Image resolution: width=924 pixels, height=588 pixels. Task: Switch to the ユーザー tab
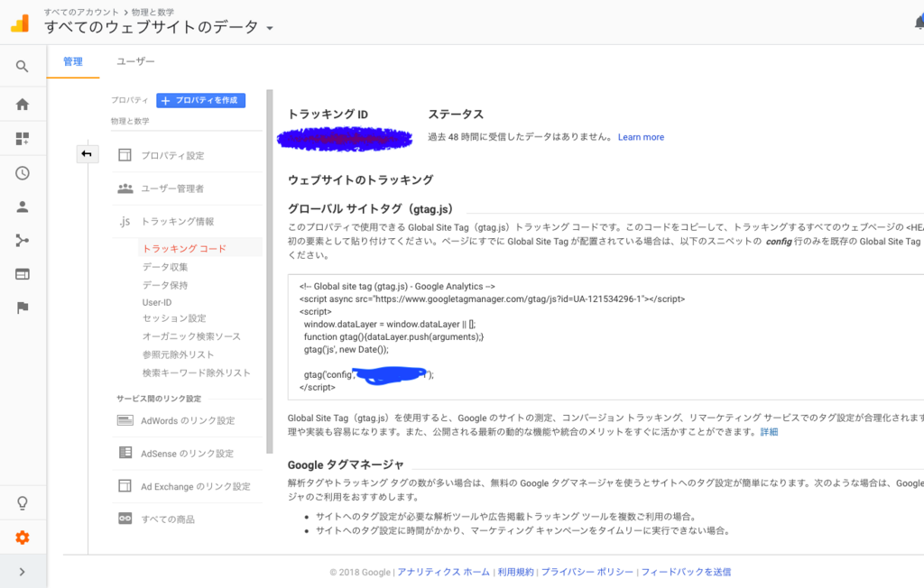(135, 61)
